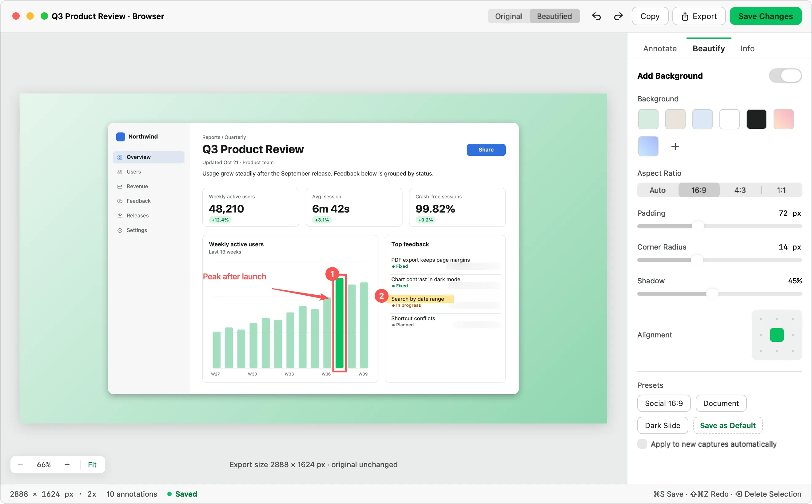Zoom out with the minus icon
Viewport: 812px width, 504px height.
tap(20, 465)
